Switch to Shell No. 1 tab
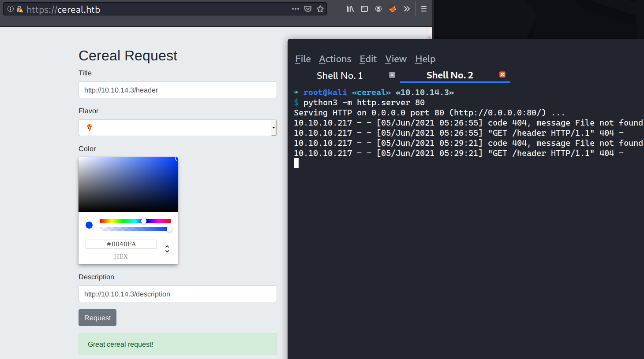This screenshot has height=359, width=644. point(339,75)
